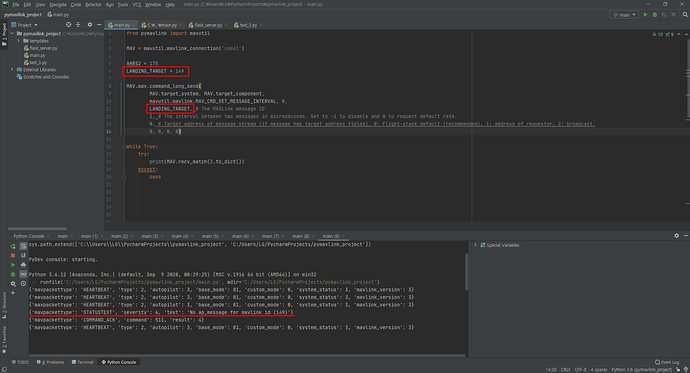Image resolution: width=690 pixels, height=373 pixels.
Task: Click the red Stop console icon
Action: [12, 256]
